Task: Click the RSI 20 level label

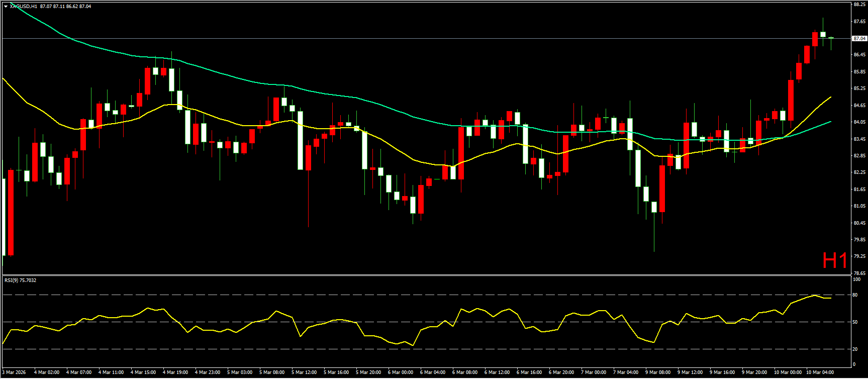Action: coord(855,349)
